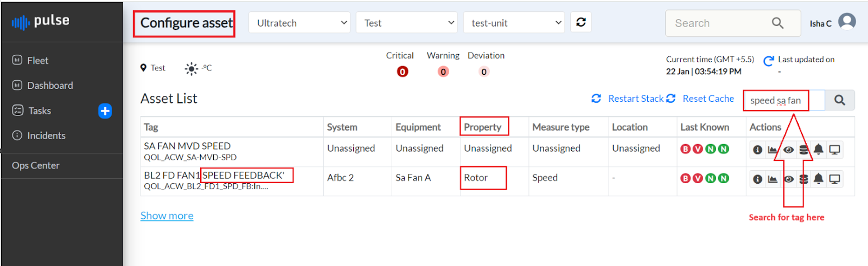Screen dimensions: 868x266
Task: Open monitor icon for BL2 FD FAN1 row
Action: (x=835, y=179)
